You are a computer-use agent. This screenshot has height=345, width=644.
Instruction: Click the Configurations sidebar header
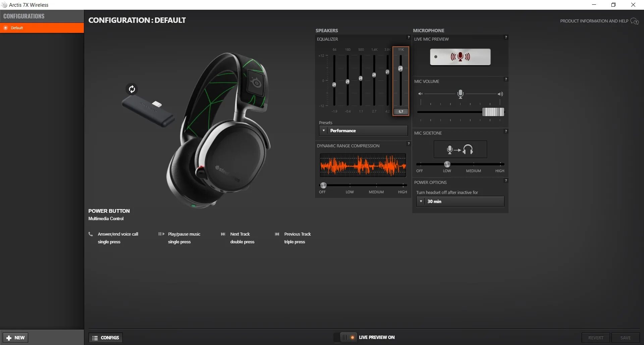(x=42, y=16)
